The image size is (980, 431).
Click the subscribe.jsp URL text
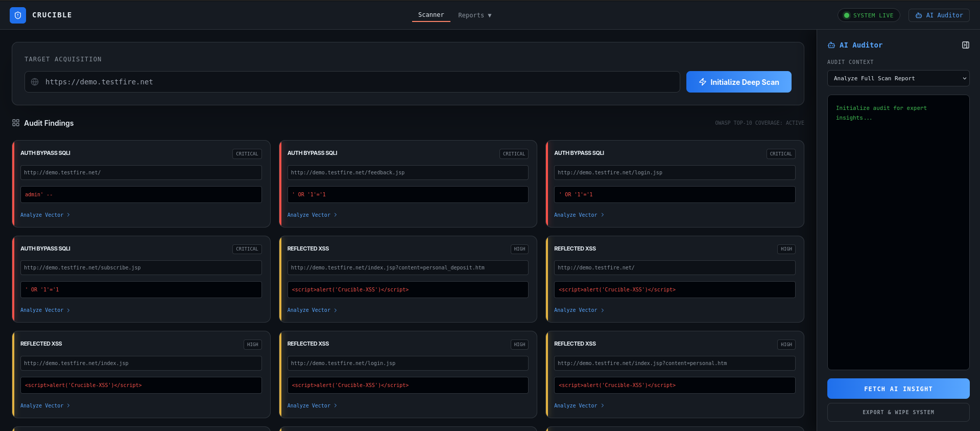pyautogui.click(x=82, y=267)
